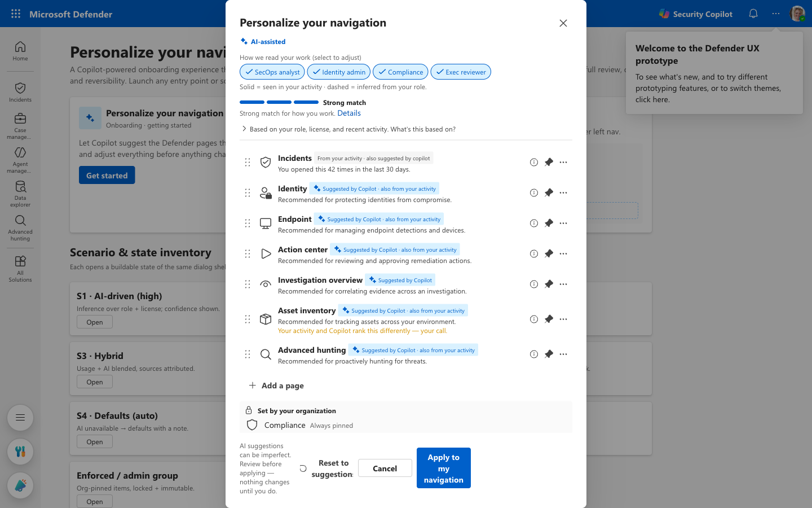Open S4 Defaults scenario on the background page
This screenshot has width=812, height=508.
pyautogui.click(x=95, y=441)
